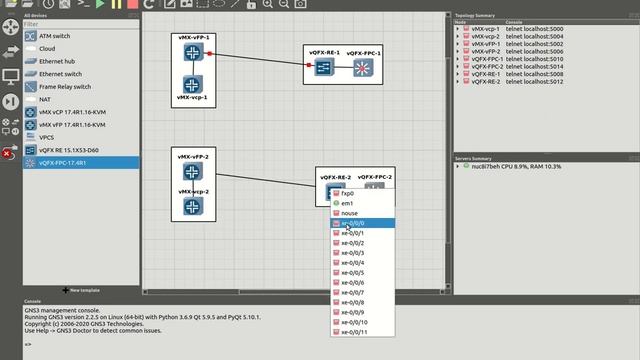
Task: Click zoom out magnifier icon
Action: [284, 4]
